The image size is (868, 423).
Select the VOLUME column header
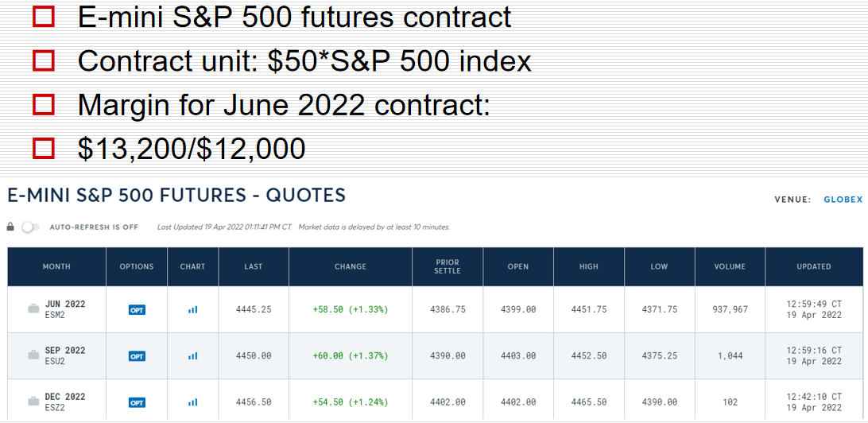[x=730, y=266]
